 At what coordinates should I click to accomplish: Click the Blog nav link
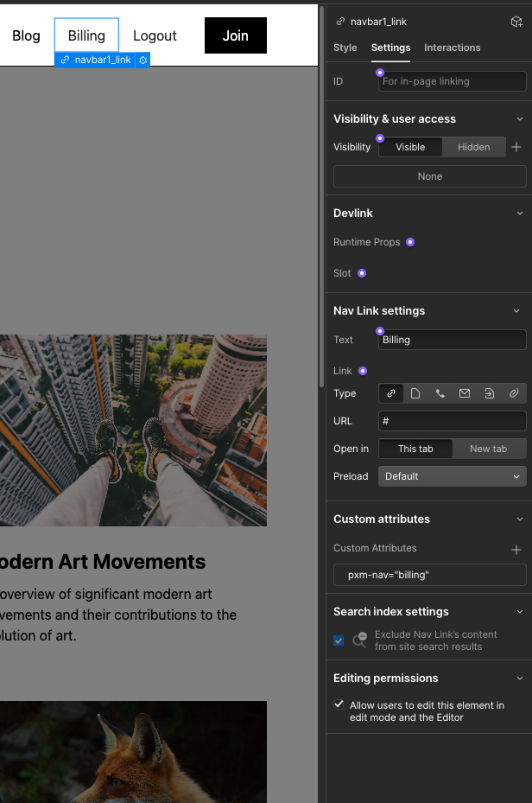pos(26,35)
